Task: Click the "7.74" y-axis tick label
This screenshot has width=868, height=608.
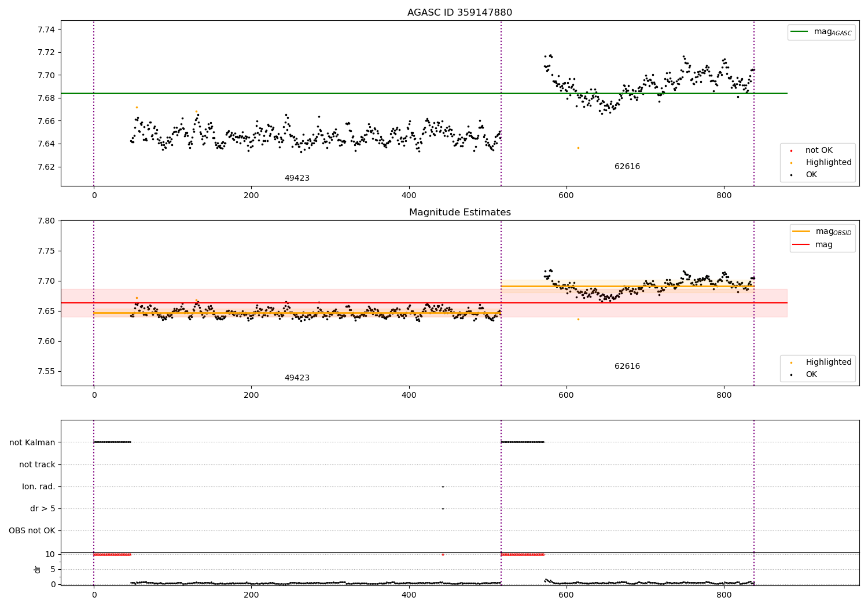Action: click(46, 30)
